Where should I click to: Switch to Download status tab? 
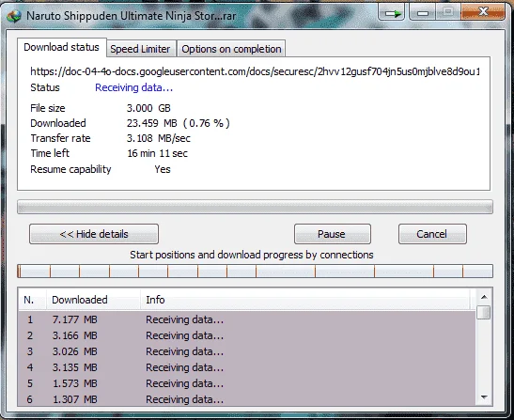(x=62, y=48)
